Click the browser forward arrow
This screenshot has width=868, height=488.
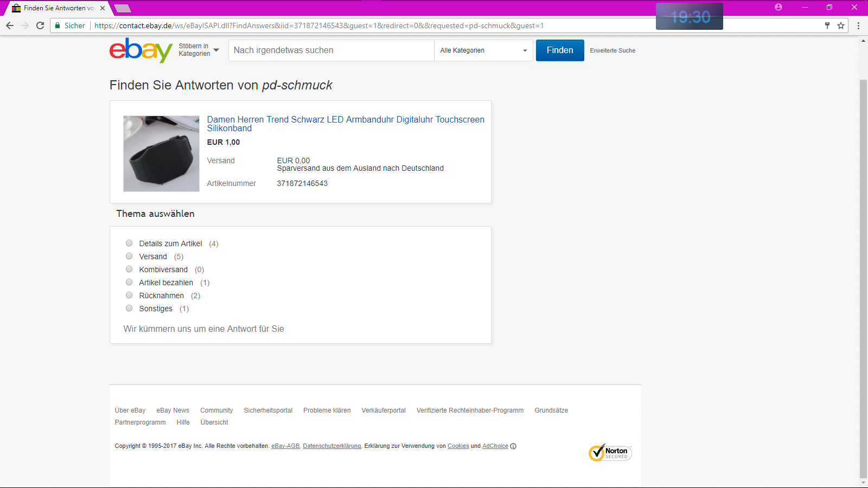[25, 25]
